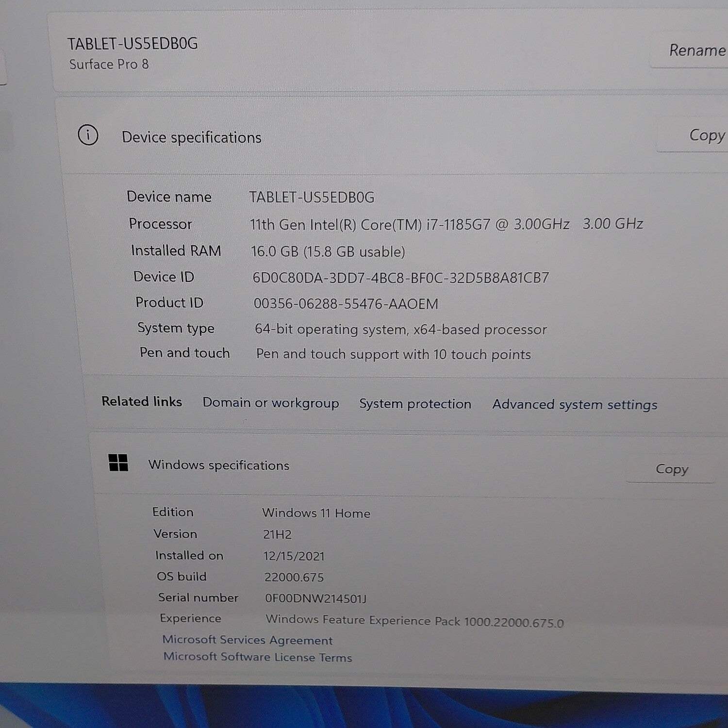Click the Installed on label
Viewport: 728px width, 728px height.
tap(189, 555)
